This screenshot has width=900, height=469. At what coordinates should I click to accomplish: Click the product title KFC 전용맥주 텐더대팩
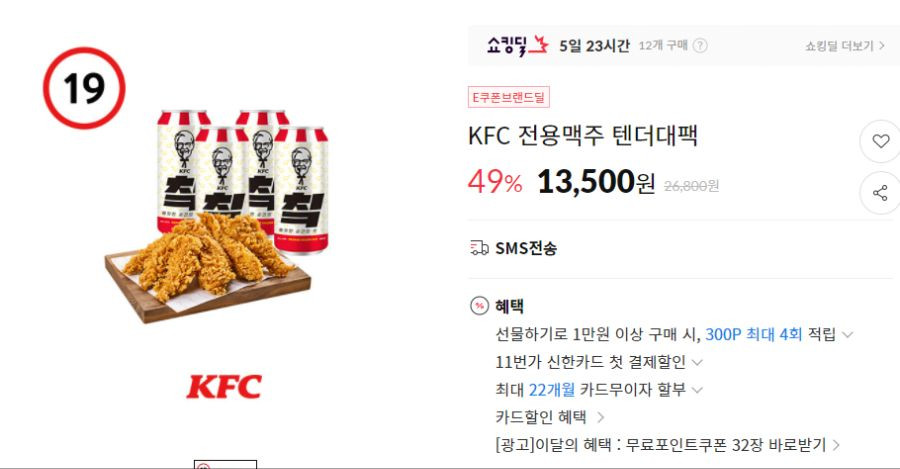pos(583,136)
